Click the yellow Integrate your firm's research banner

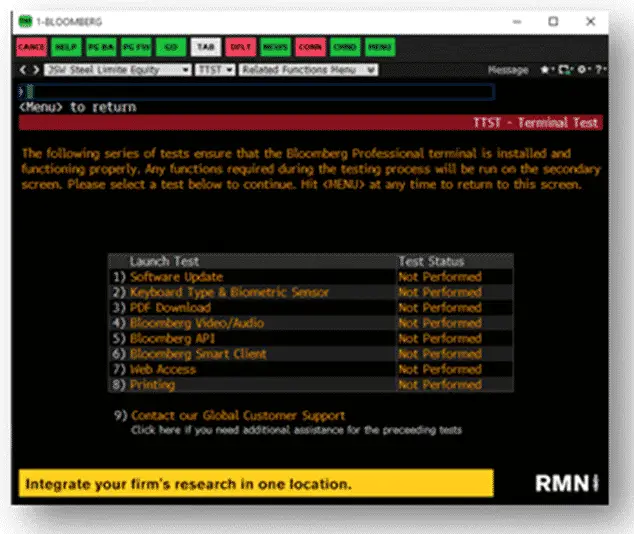(256, 483)
